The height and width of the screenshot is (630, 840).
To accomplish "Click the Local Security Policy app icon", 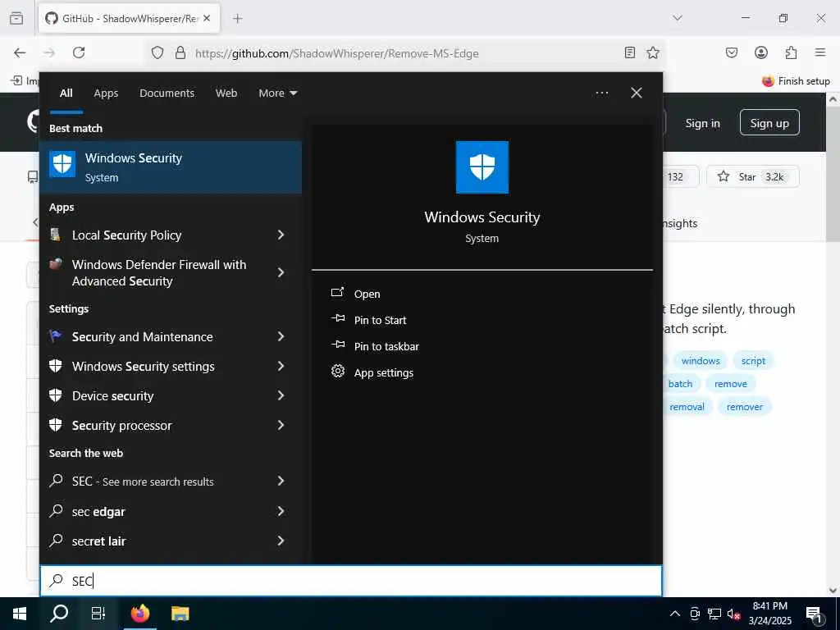I will click(x=55, y=235).
